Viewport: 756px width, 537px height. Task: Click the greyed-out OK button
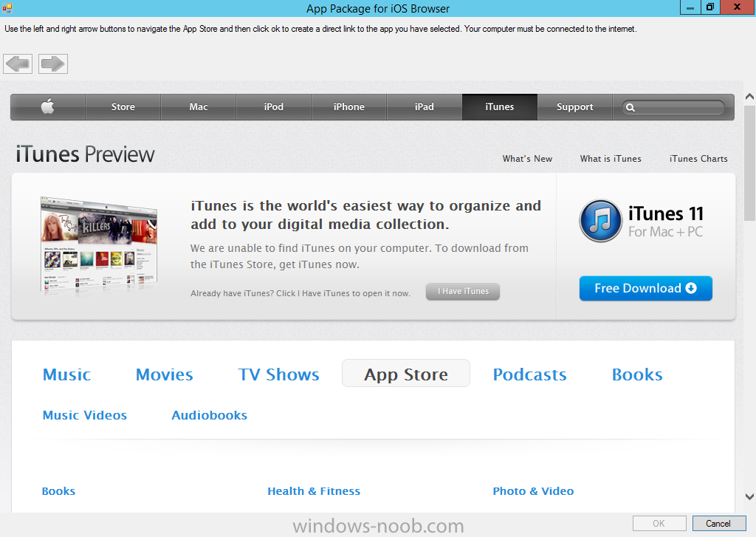(x=659, y=524)
